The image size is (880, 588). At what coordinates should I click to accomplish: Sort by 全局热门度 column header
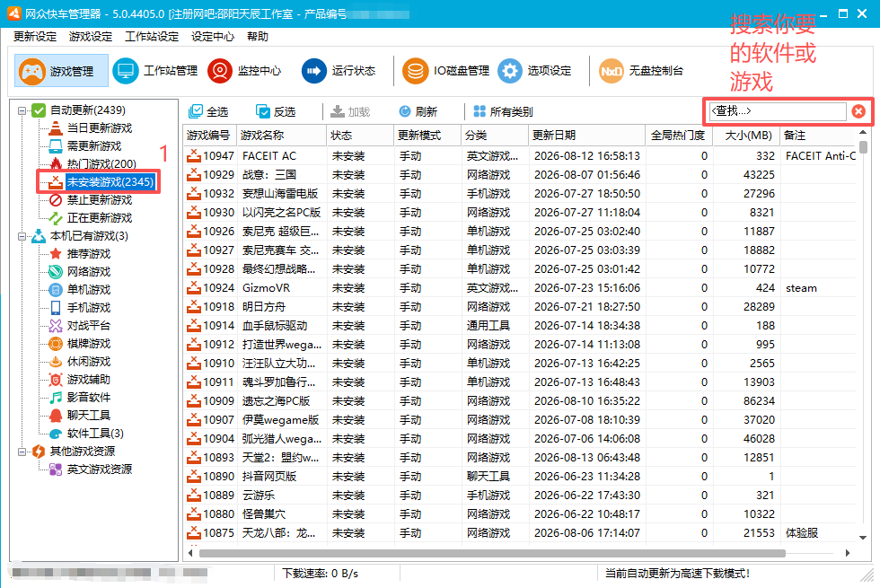click(x=679, y=136)
